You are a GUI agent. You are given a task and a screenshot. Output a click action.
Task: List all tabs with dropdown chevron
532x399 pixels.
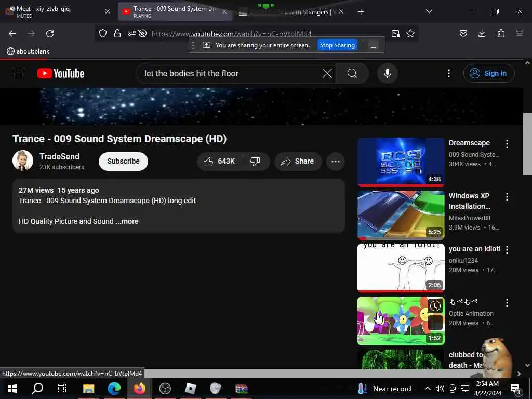pos(429,11)
